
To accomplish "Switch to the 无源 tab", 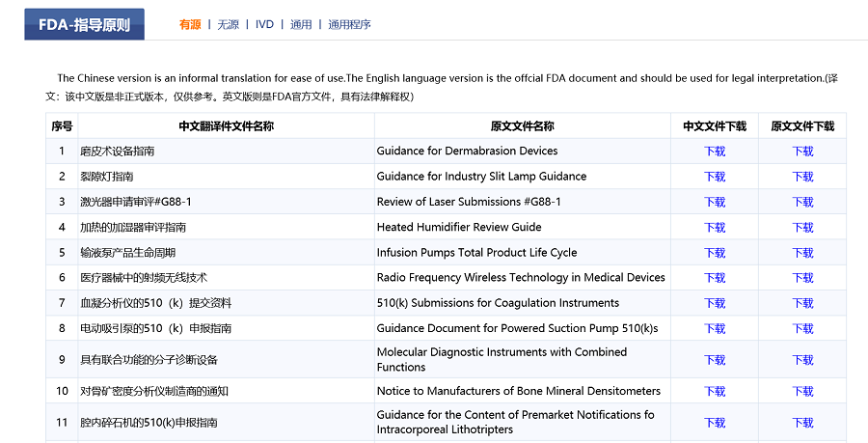I will pos(228,24).
